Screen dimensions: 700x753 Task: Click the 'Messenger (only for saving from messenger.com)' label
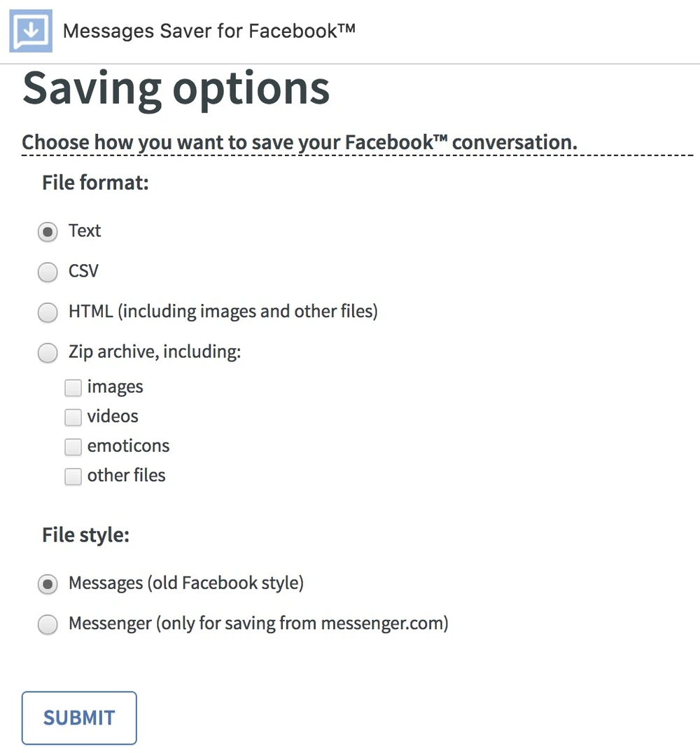pyautogui.click(x=258, y=623)
